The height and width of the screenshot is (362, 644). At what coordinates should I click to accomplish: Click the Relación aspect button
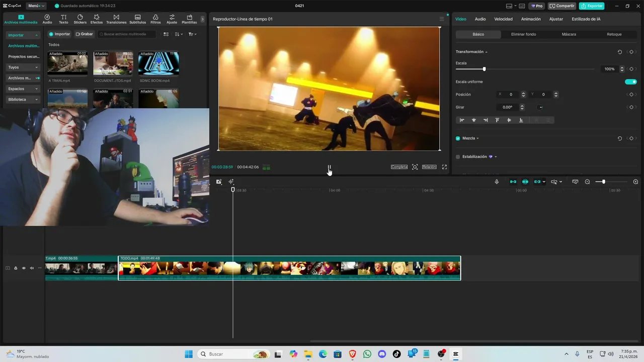(429, 167)
